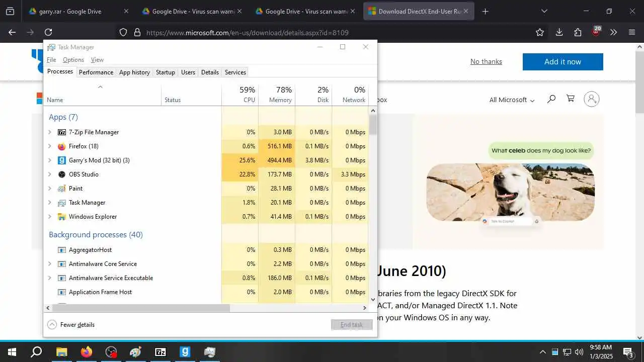Sort processes by the Name column header
Image resolution: width=644 pixels, height=362 pixels.
[103, 95]
